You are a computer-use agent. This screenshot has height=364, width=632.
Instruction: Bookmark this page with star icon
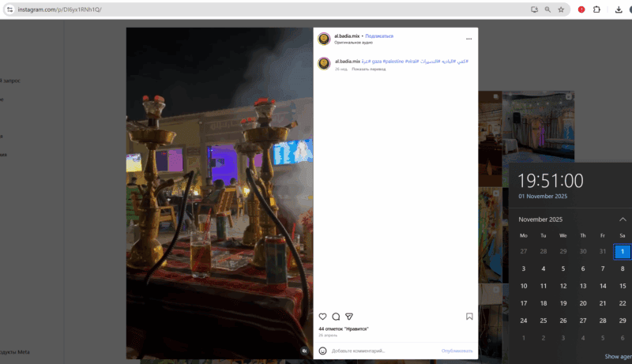[561, 9]
